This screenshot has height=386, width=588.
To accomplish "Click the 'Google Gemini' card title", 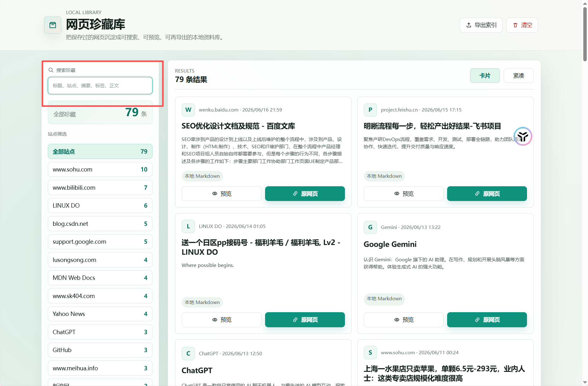I will [390, 244].
